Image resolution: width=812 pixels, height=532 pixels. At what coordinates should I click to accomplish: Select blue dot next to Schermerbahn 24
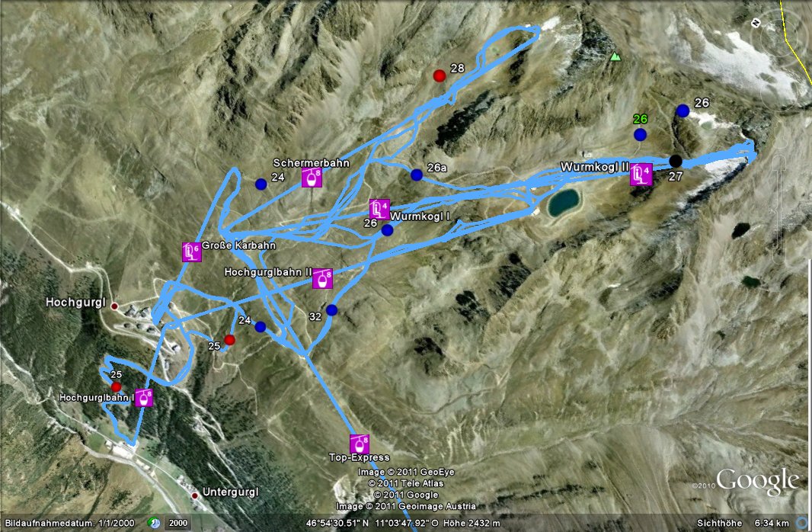pyautogui.click(x=261, y=184)
